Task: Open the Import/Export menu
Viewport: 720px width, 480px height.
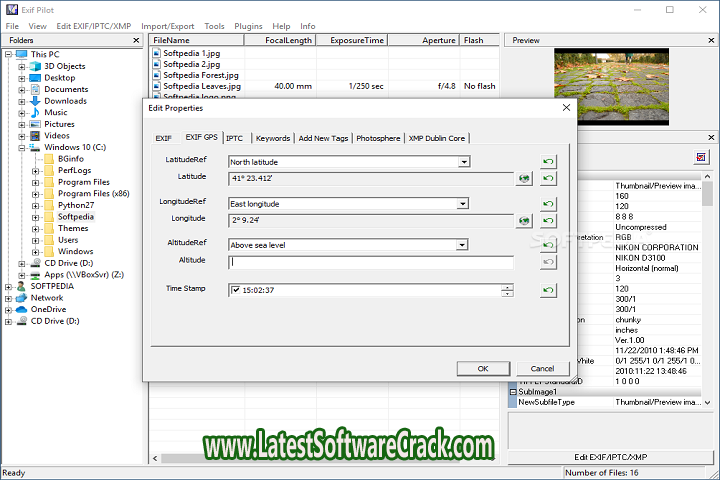Action: [166, 25]
